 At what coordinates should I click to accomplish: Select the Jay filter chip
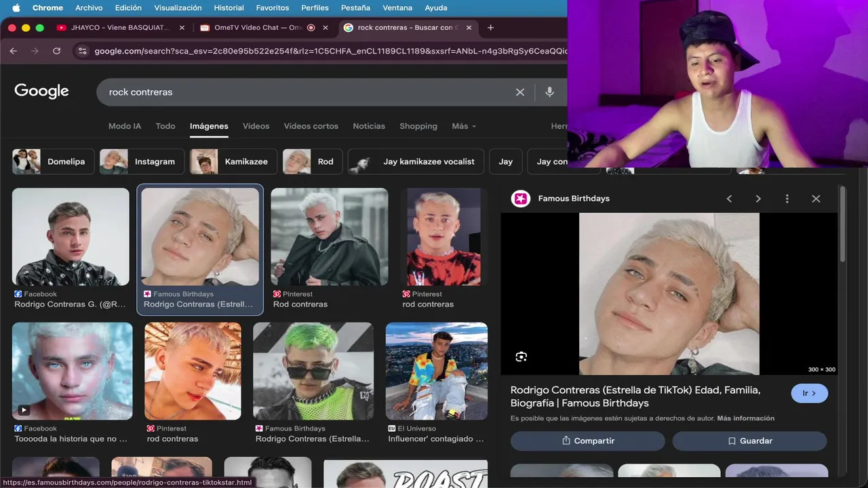(506, 161)
